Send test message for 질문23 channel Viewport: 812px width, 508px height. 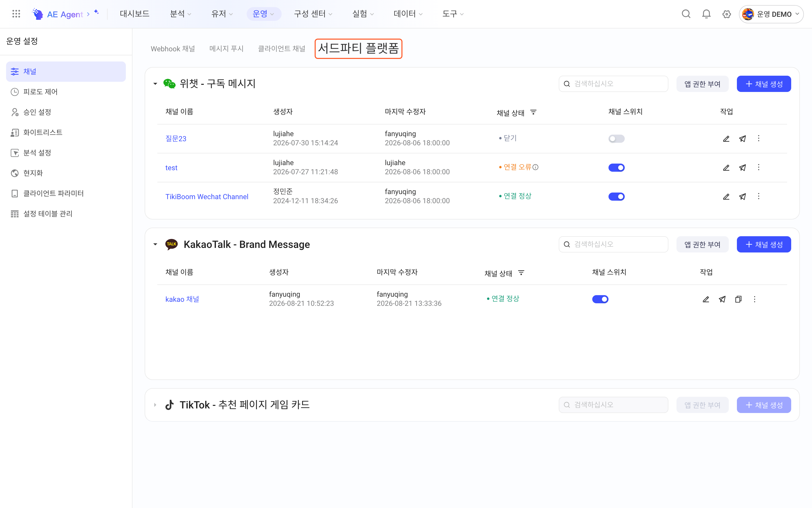[742, 139]
